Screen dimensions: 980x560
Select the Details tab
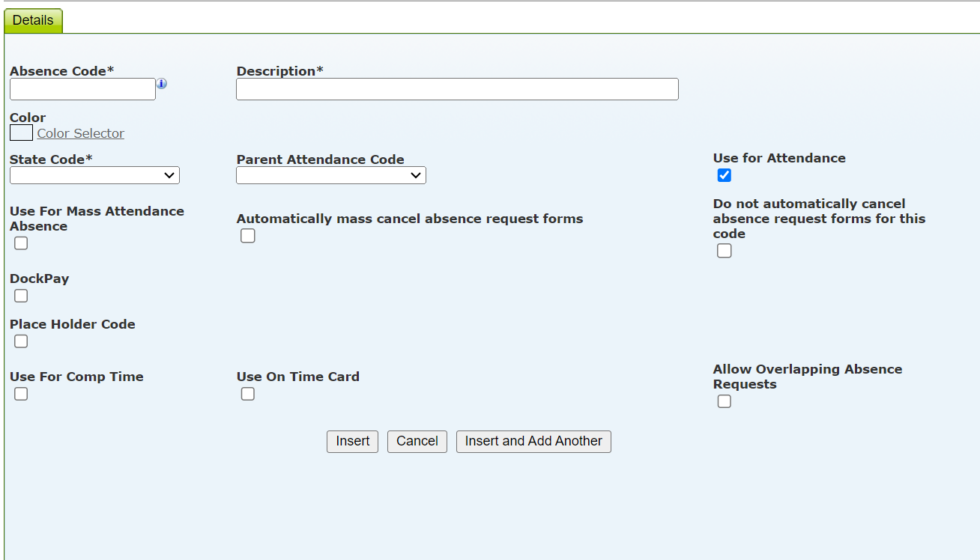pos(33,20)
